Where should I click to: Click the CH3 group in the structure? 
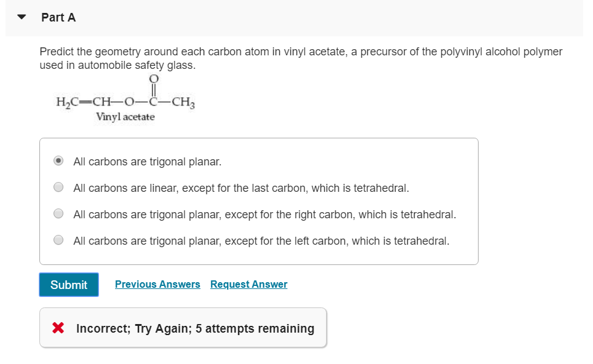(x=183, y=101)
